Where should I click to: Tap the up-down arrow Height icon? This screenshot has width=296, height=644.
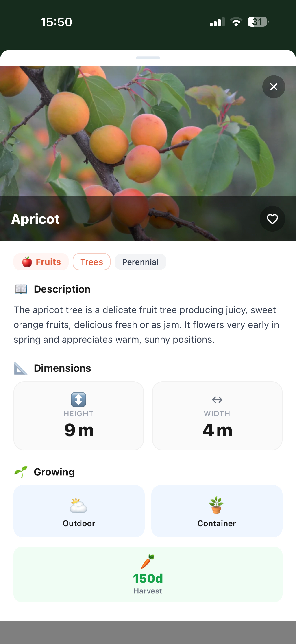(x=79, y=399)
